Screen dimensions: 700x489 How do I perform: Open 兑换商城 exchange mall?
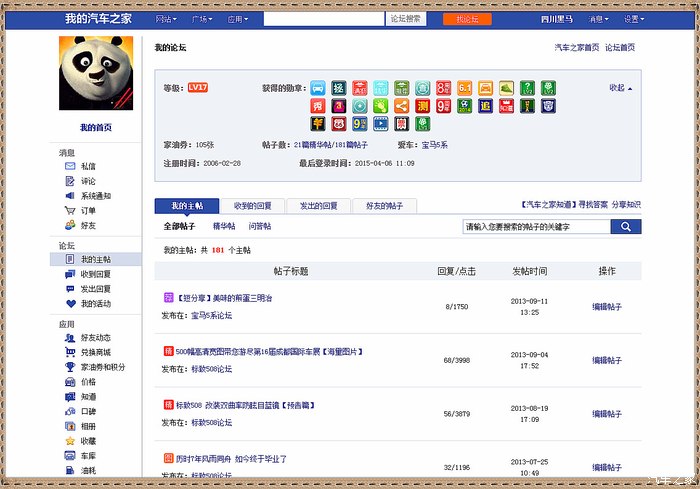click(x=95, y=352)
